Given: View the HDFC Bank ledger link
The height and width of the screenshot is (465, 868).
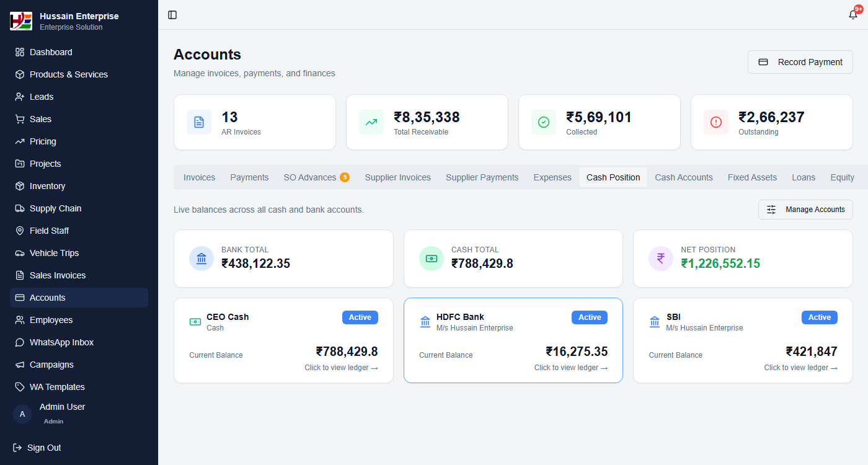Looking at the screenshot, I should pyautogui.click(x=571, y=368).
